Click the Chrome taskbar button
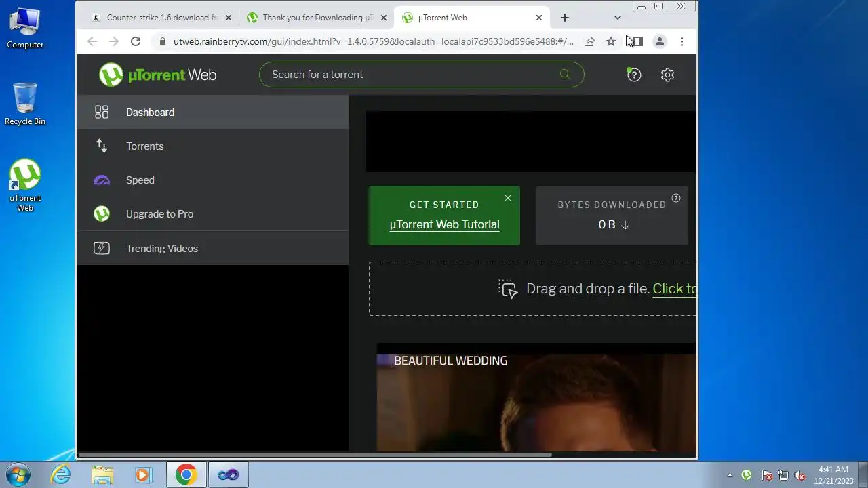868x488 pixels. pos(186,474)
